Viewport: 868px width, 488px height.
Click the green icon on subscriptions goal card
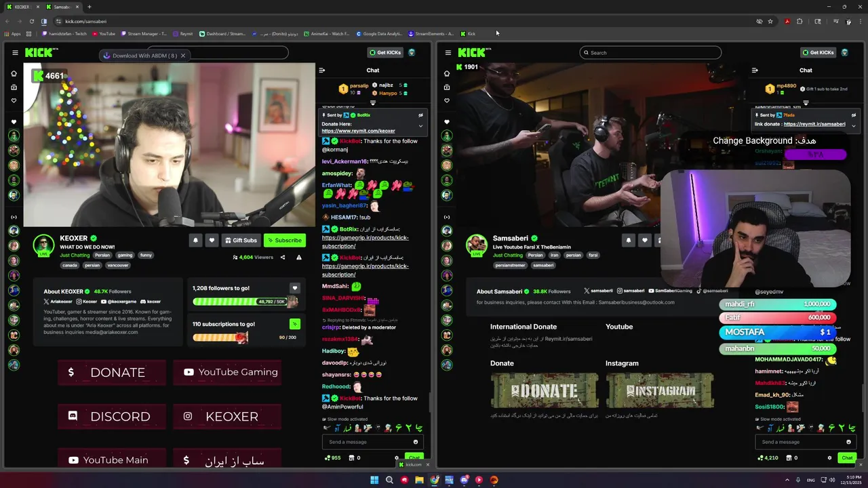(x=294, y=324)
